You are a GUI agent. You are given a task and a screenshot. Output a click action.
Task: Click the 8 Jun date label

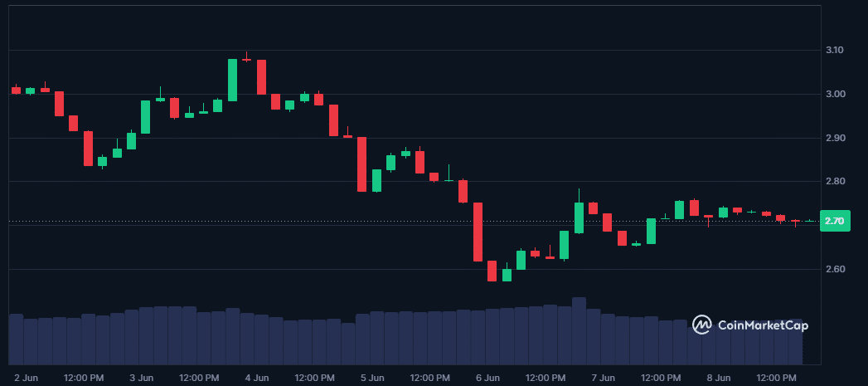(719, 378)
